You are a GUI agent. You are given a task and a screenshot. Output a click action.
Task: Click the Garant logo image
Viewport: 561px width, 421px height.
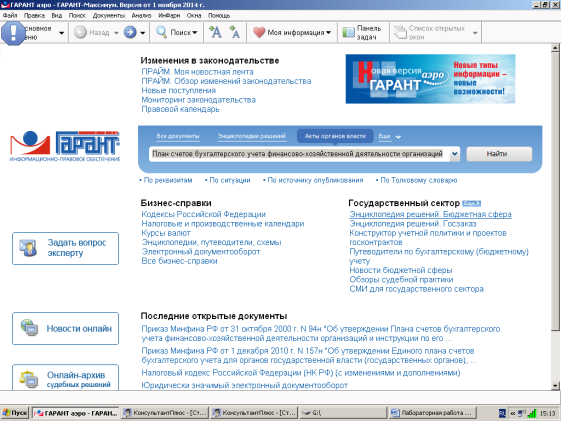pos(65,146)
